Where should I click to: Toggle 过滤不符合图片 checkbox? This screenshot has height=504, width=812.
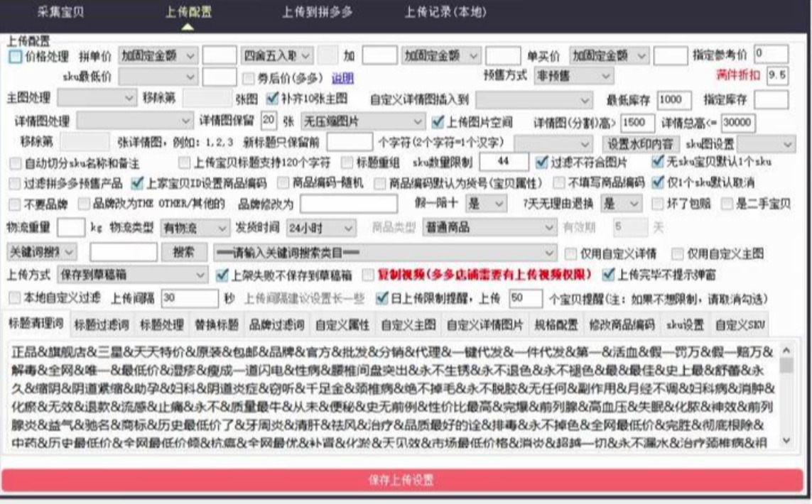pyautogui.click(x=541, y=163)
